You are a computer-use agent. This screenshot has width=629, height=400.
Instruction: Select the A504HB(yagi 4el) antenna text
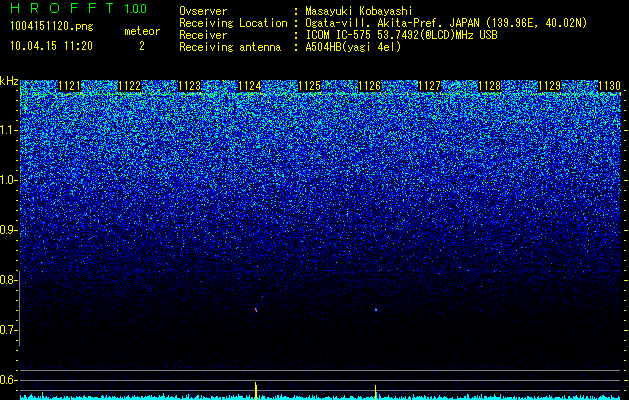pyautogui.click(x=353, y=47)
